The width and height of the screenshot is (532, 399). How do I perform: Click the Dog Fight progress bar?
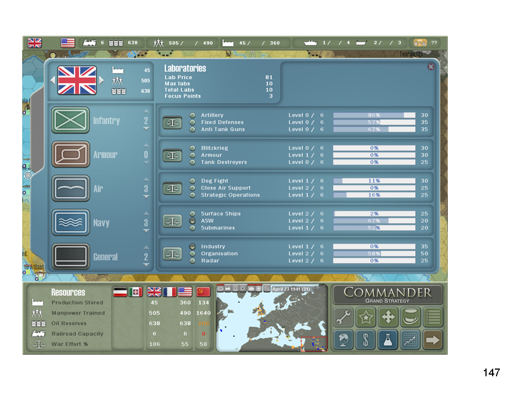(374, 181)
